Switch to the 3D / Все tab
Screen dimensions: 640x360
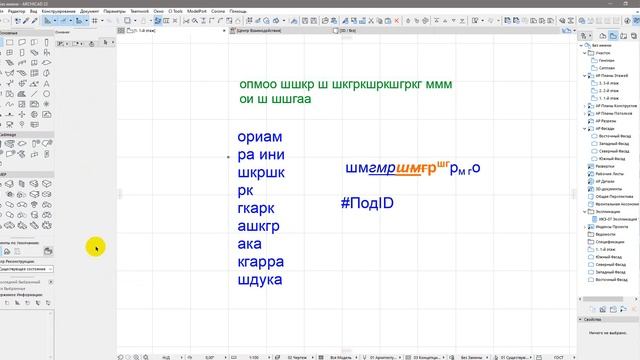[x=348, y=31]
